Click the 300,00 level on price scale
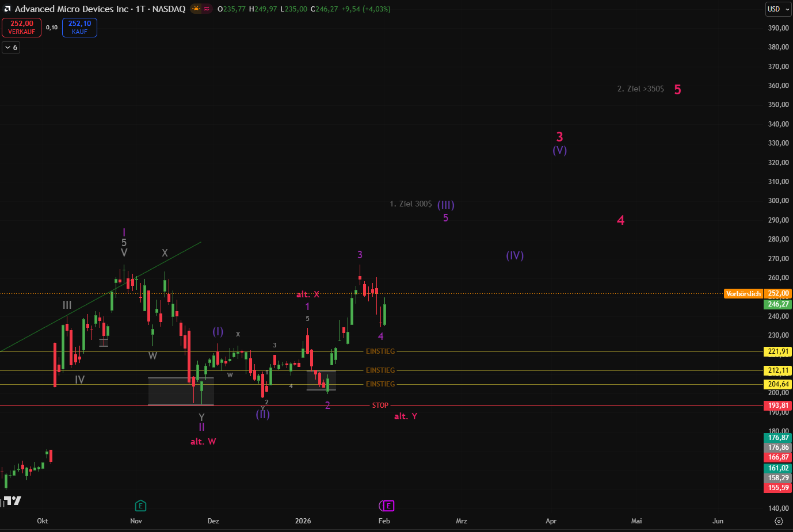This screenshot has width=793, height=532. tap(778, 201)
